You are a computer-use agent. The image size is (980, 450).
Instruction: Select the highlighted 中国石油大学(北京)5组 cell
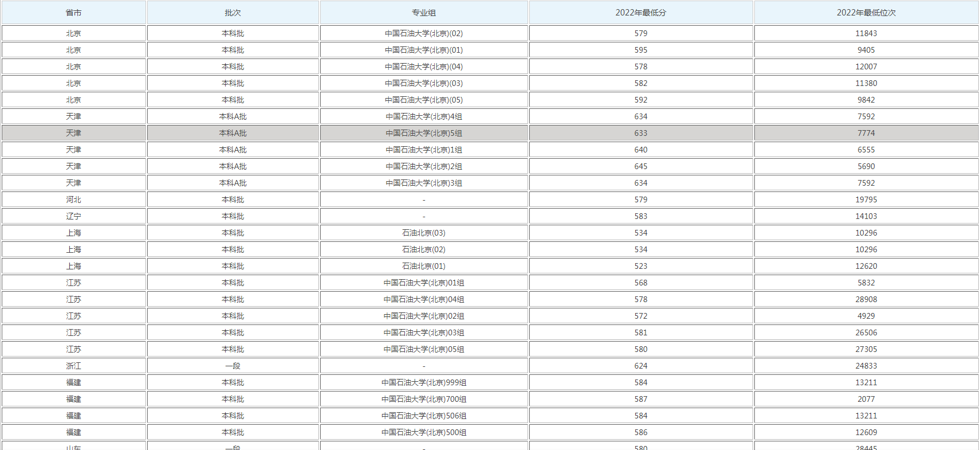424,133
